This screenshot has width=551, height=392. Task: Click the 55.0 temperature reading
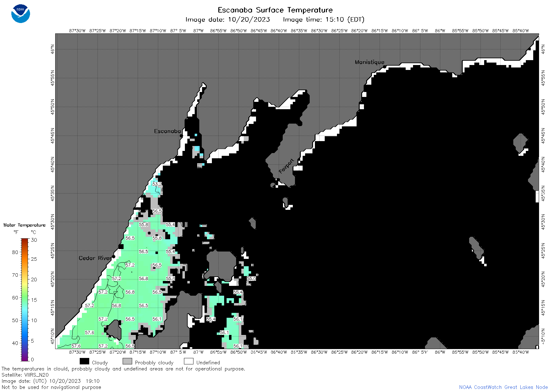coord(251,279)
